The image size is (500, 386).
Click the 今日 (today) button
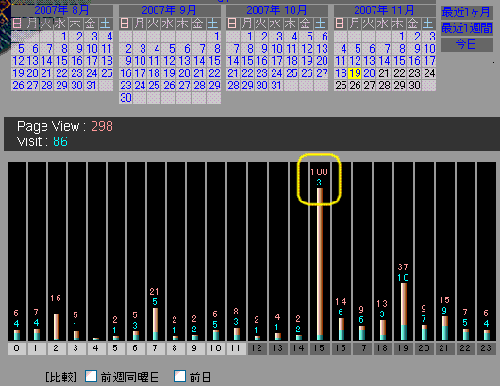[467, 44]
